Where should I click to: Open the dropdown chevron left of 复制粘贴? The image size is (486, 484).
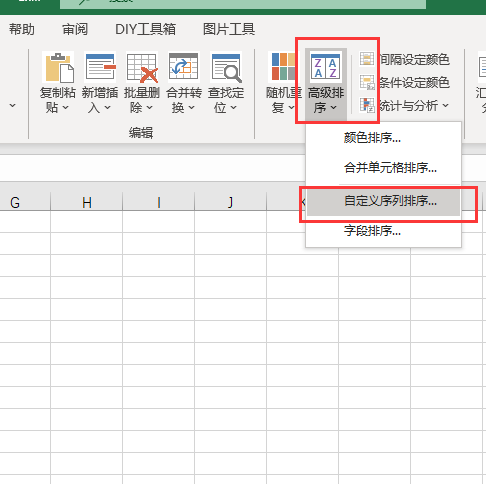pos(13,105)
